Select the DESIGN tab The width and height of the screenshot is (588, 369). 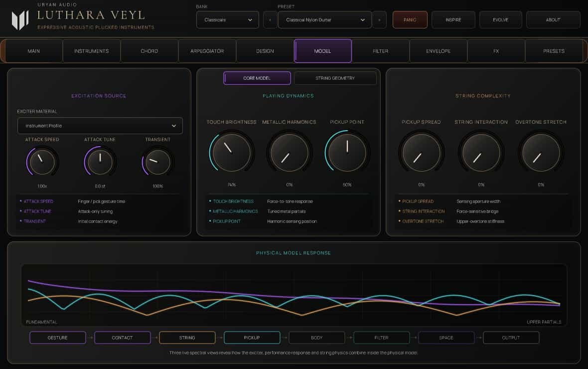click(265, 51)
